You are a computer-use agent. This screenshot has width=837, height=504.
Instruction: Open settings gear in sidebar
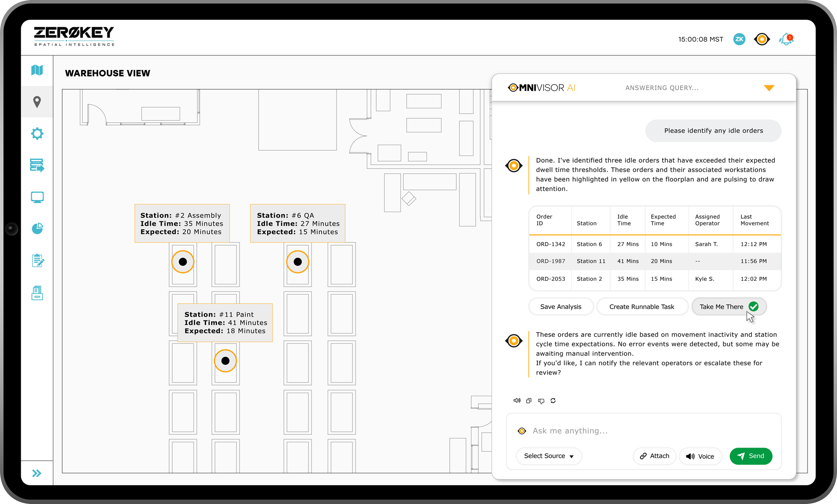pyautogui.click(x=37, y=134)
